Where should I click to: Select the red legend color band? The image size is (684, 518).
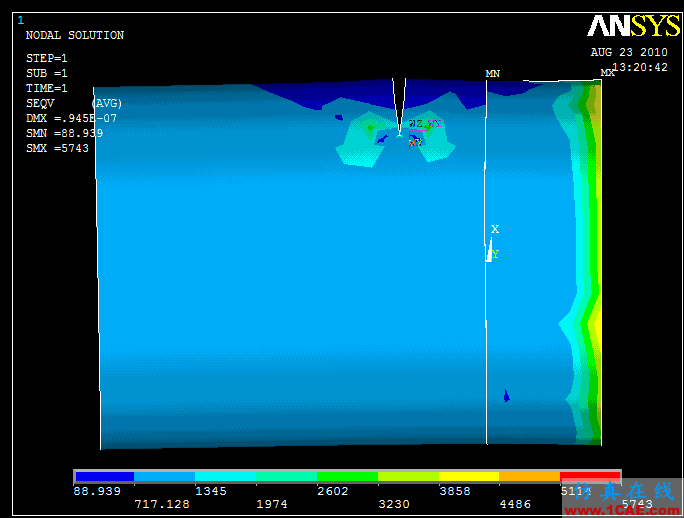[x=590, y=477]
